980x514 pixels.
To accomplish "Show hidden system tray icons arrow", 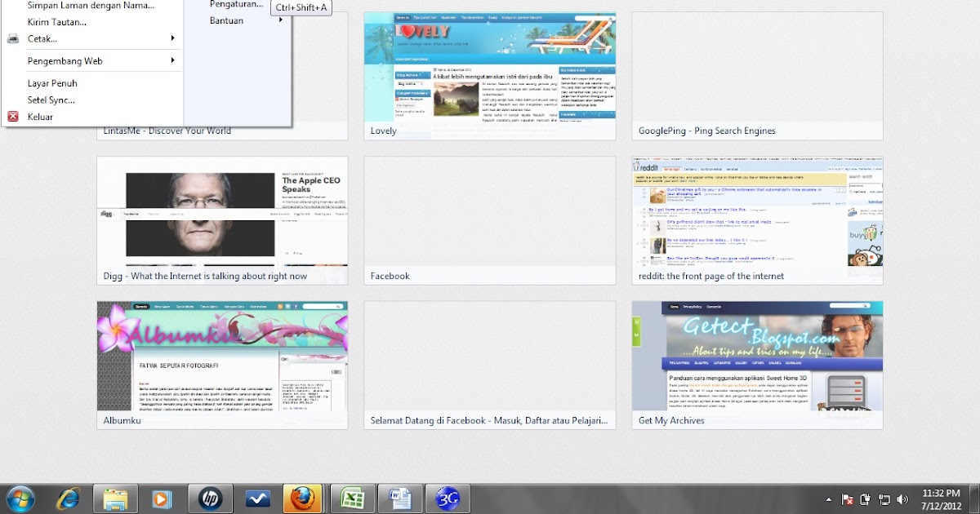I will 829,499.
